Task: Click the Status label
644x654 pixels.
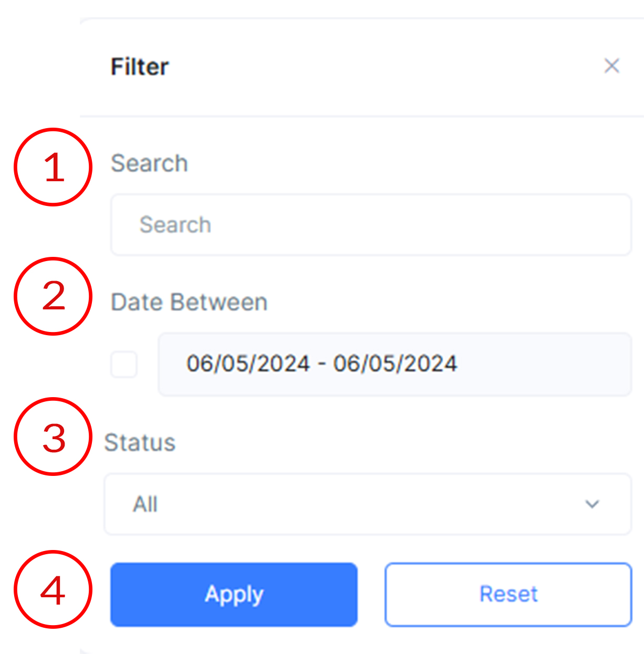Action: click(x=140, y=442)
